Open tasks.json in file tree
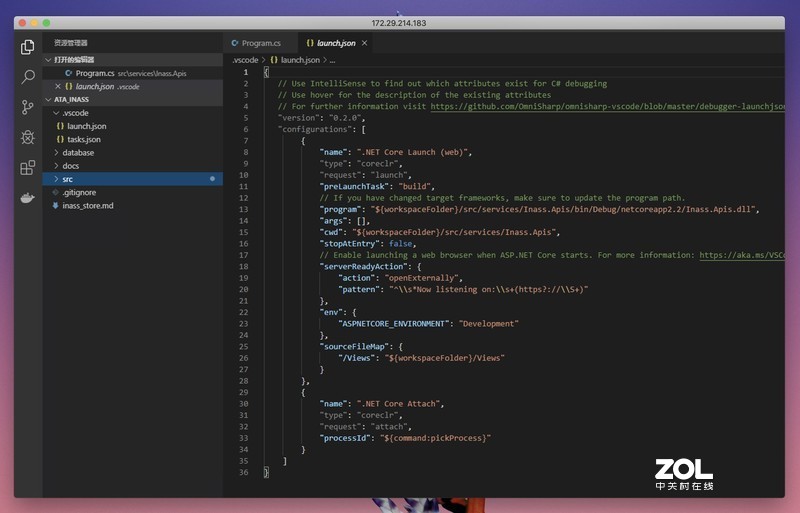 [x=84, y=139]
